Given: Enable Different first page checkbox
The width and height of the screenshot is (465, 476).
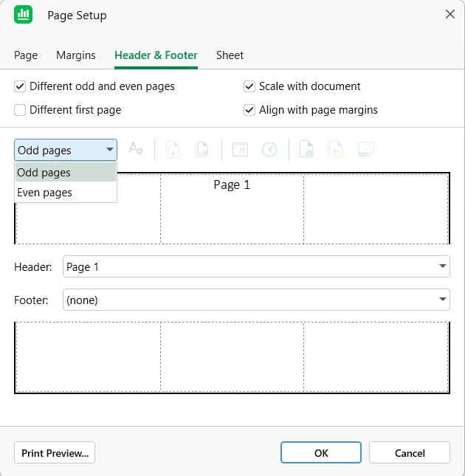Looking at the screenshot, I should (20, 110).
